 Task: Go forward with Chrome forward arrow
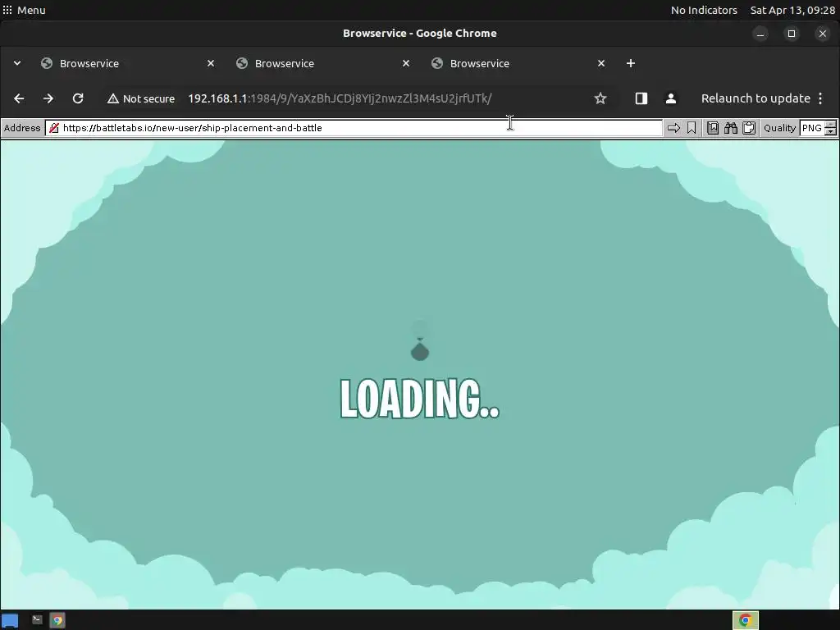[48, 98]
